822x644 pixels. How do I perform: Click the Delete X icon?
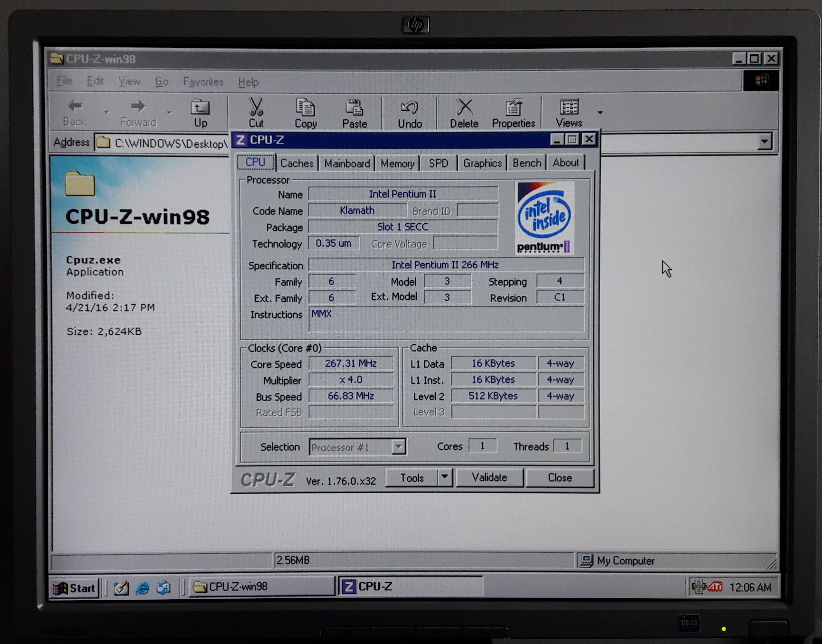coord(464,107)
